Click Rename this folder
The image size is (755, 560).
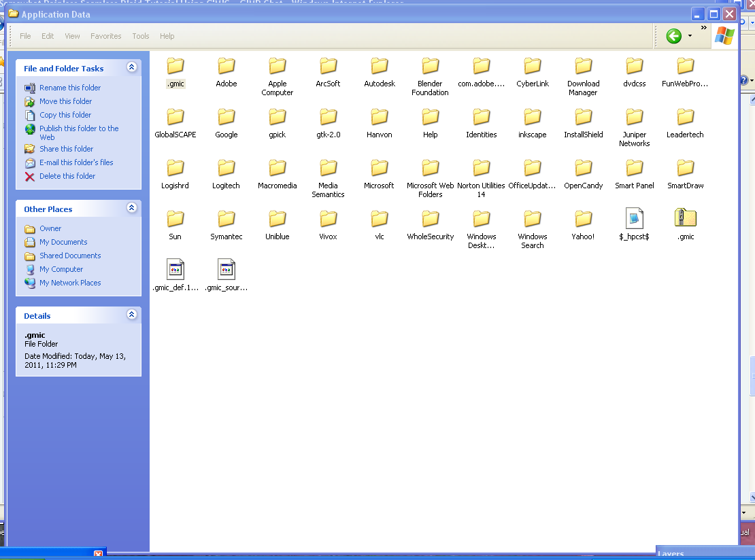point(70,88)
